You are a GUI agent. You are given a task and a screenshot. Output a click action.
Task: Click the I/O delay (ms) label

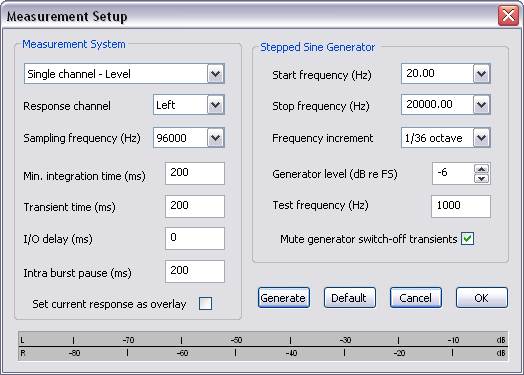pyautogui.click(x=58, y=239)
